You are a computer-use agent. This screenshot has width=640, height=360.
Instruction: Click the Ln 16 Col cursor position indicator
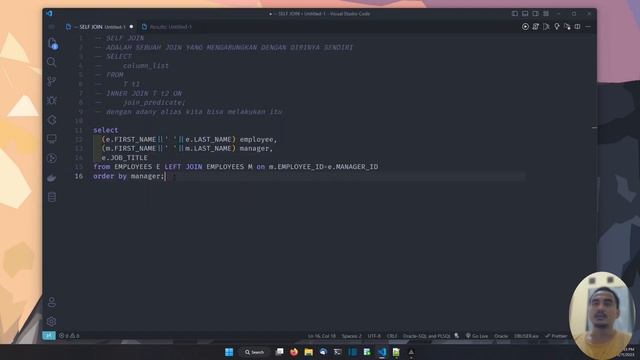322,336
